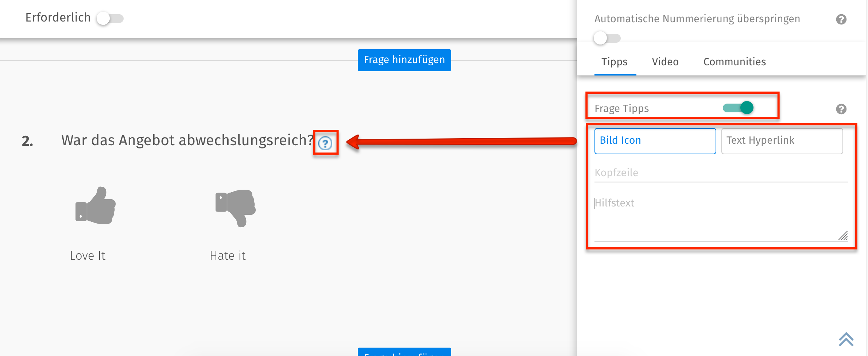868x356 pixels.
Task: Select the Bild Icon option
Action: (x=655, y=141)
